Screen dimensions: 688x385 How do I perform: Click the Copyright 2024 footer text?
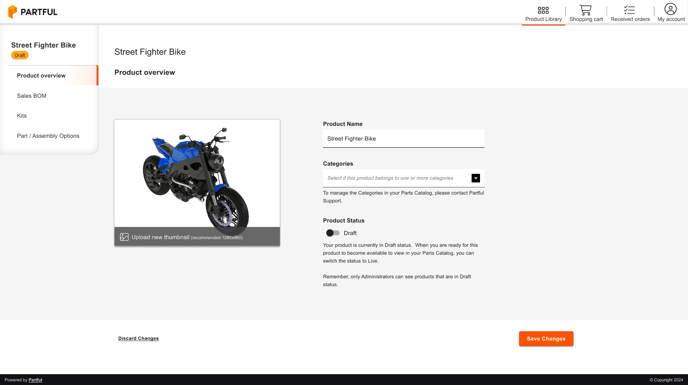666,380
